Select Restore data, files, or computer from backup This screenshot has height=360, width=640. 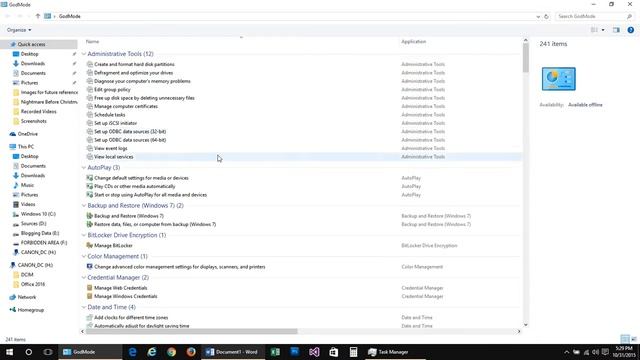[x=155, y=224]
